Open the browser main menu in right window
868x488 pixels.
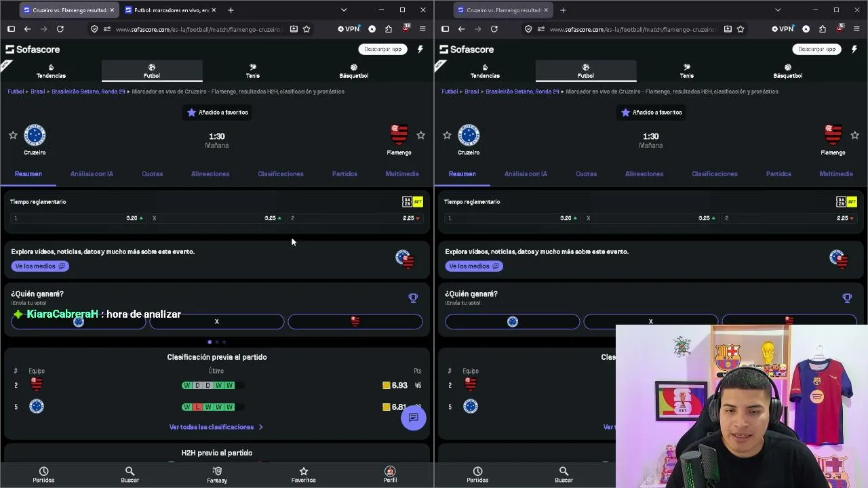pos(856,29)
